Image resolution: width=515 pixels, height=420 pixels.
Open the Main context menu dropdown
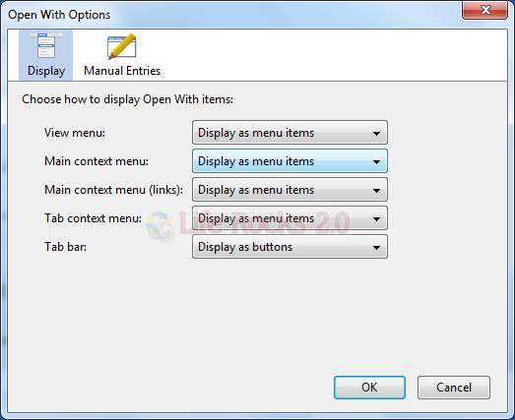pyautogui.click(x=290, y=161)
